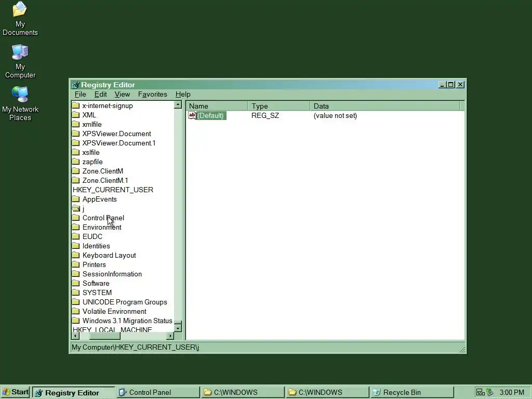Click the XPSViewer.Document folder icon
This screenshot has height=399, width=532.
coord(76,134)
